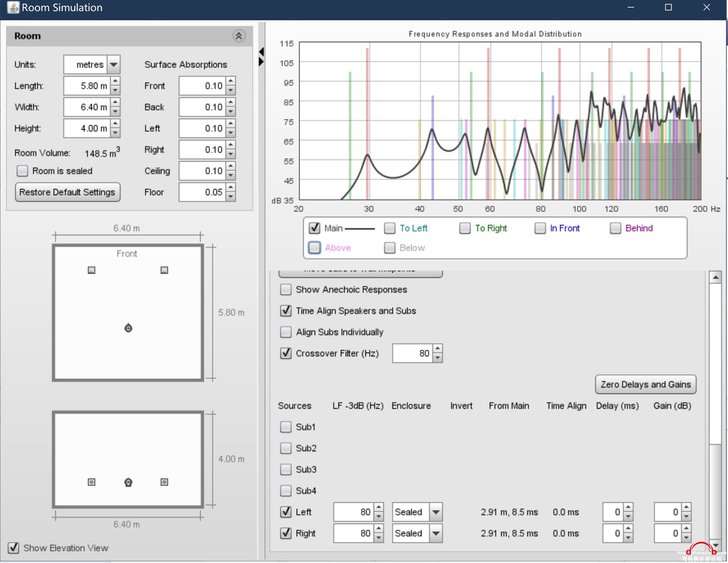Click the Length input field

(x=87, y=86)
